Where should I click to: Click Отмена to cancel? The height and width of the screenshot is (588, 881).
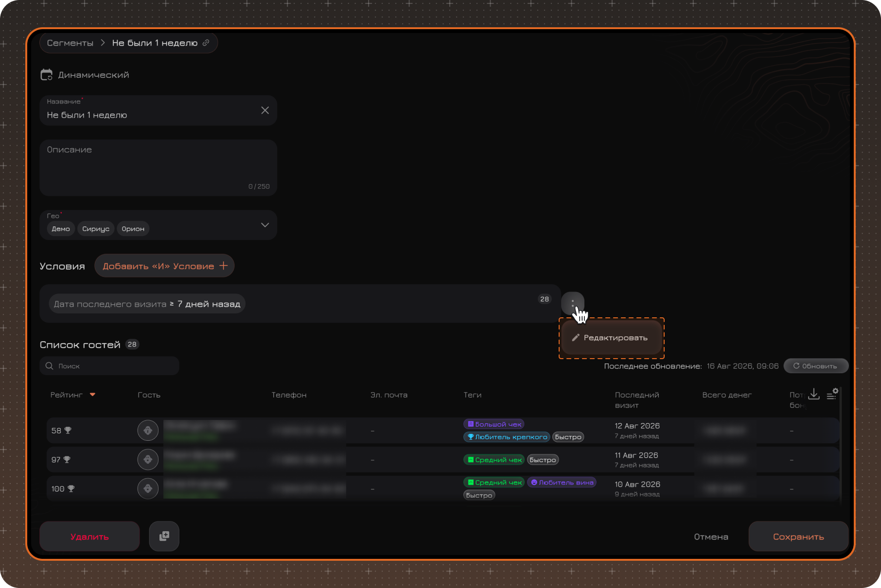[711, 536]
